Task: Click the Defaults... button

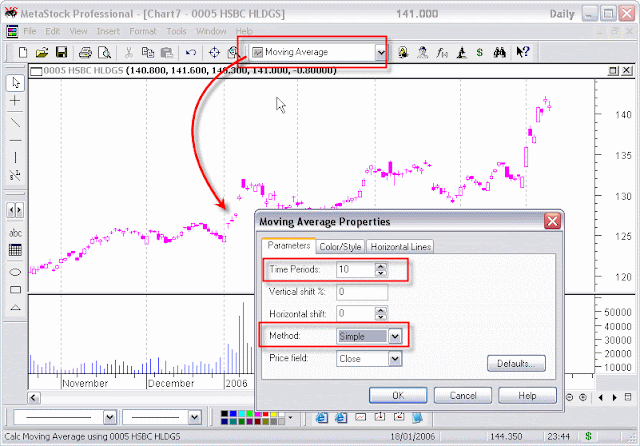Action: click(516, 363)
